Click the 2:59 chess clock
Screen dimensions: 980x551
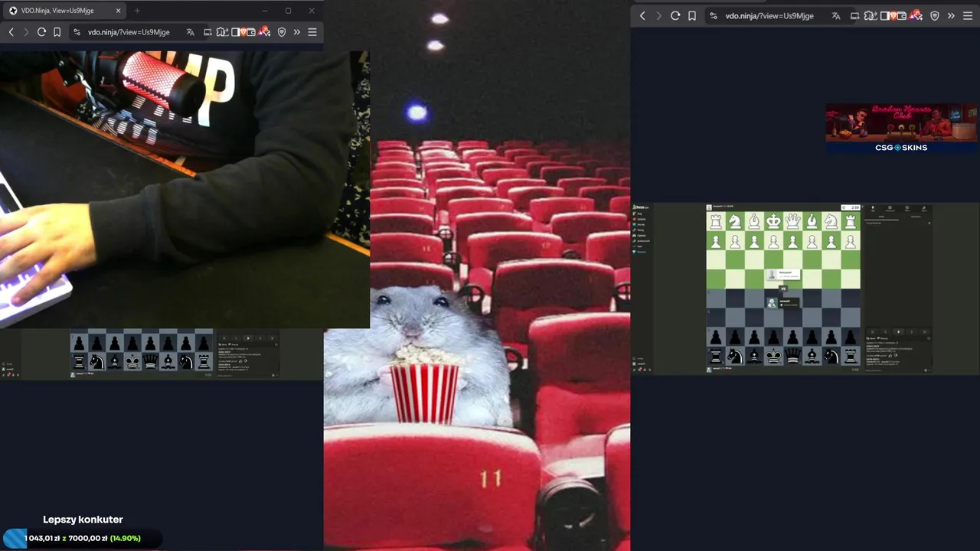(x=851, y=207)
